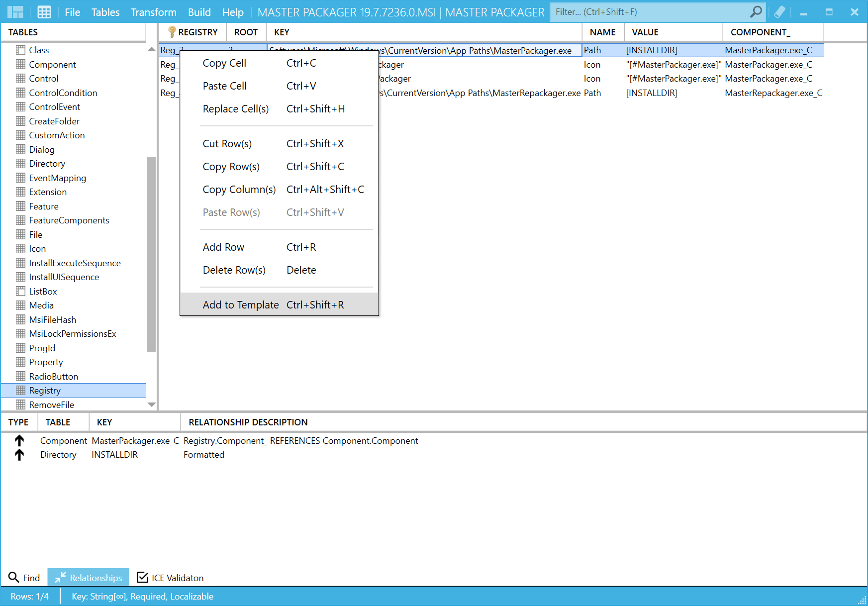Select Copy Row(s) in the context menu
868x606 pixels.
click(x=231, y=167)
